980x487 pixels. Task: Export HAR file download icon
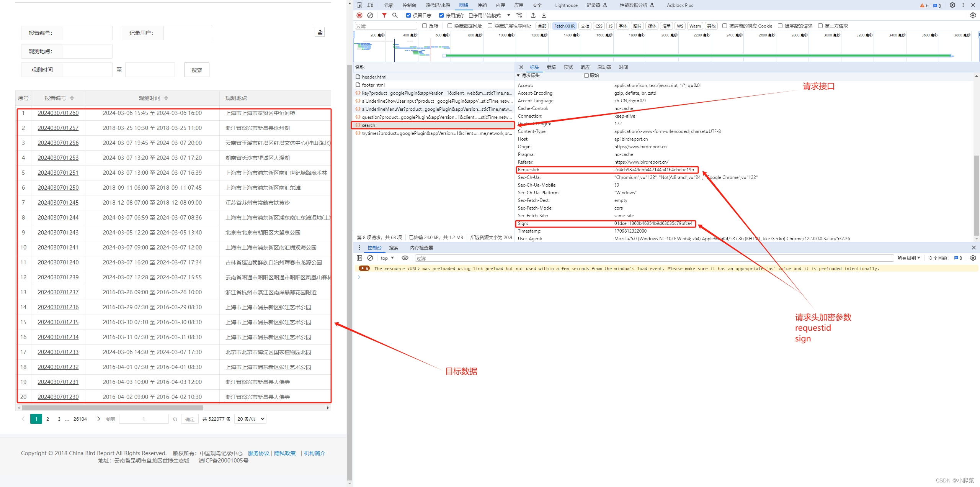[544, 15]
